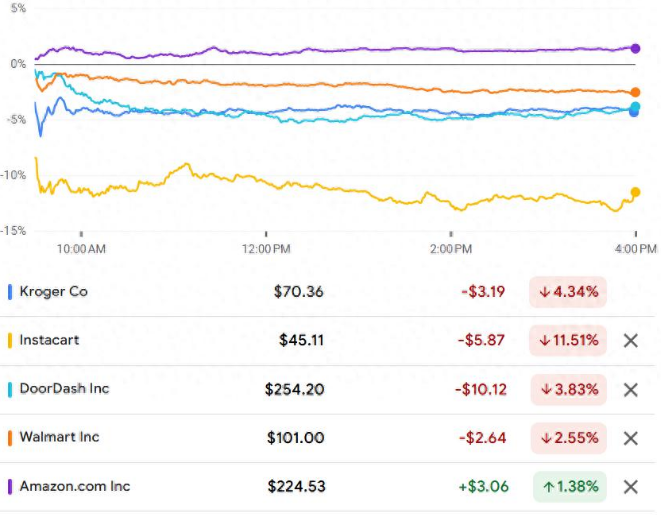Click Walmart's 2.55% decrease badge
The width and height of the screenshot is (661, 515).
pos(568,438)
